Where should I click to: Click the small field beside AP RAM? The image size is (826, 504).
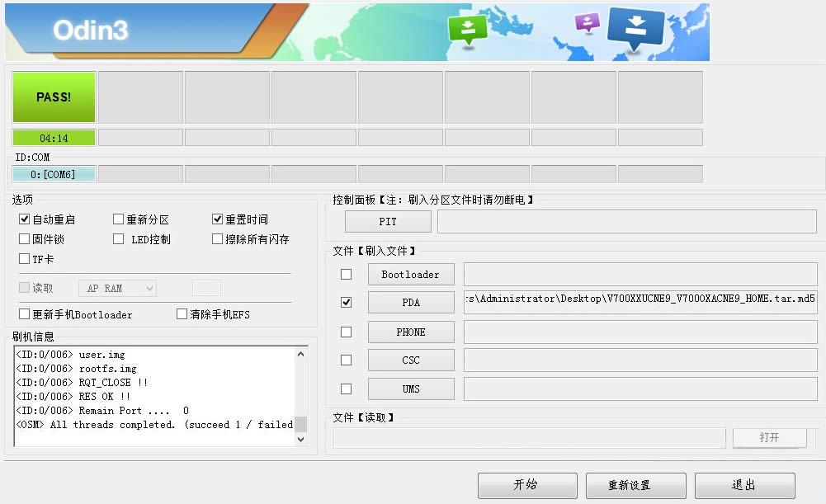(x=206, y=288)
